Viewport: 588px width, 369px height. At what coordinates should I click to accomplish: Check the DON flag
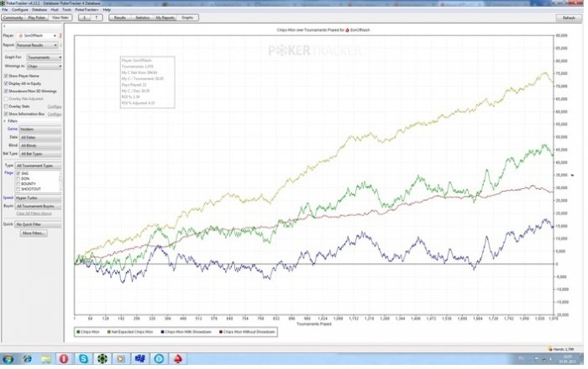pyautogui.click(x=18, y=179)
